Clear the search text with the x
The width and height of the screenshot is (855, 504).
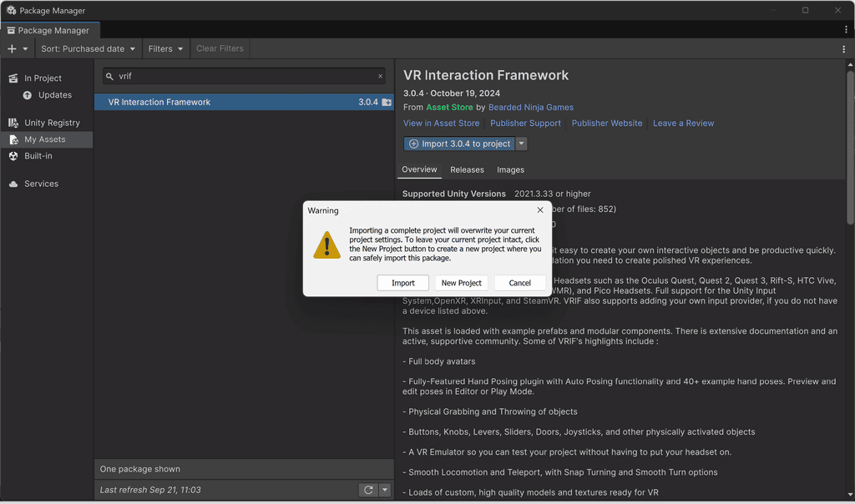point(380,76)
